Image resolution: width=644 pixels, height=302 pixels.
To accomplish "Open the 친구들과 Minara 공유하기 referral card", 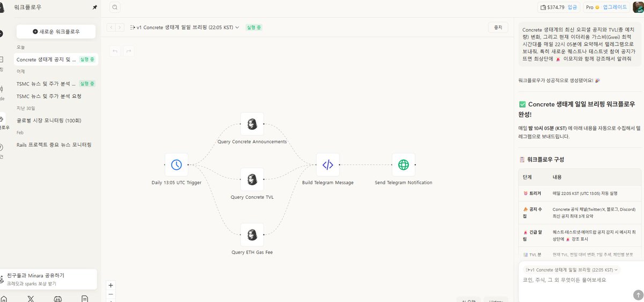I will [x=48, y=279].
